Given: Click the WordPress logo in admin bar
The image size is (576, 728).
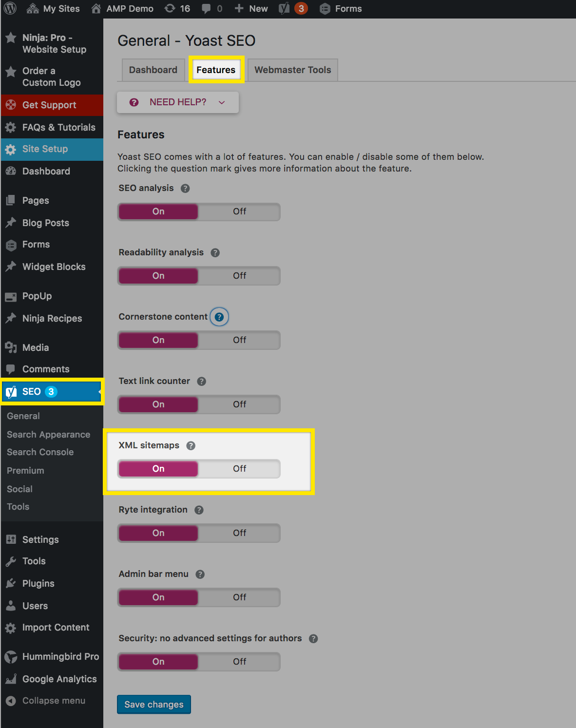Looking at the screenshot, I should (10, 8).
